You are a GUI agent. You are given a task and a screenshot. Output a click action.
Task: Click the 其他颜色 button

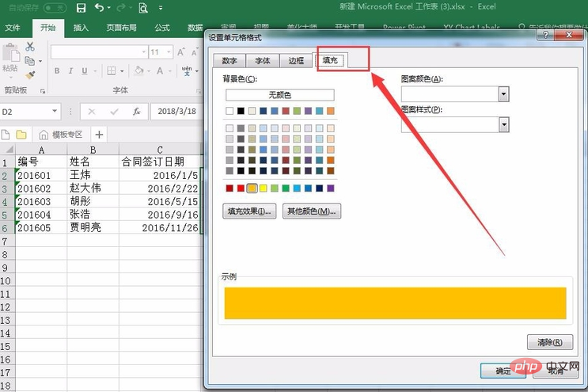click(x=312, y=211)
